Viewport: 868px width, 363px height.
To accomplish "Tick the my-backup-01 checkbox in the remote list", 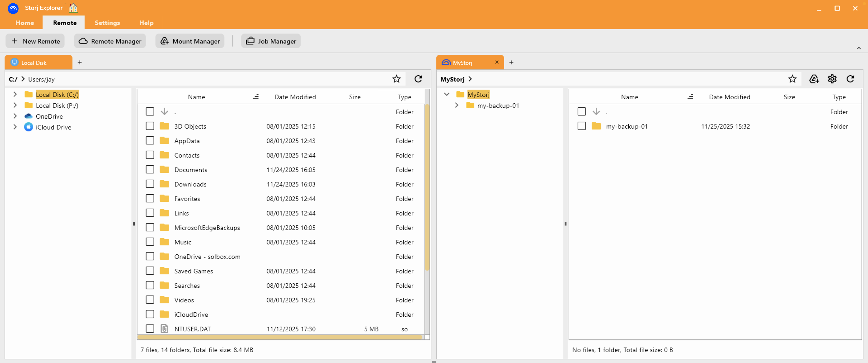I will click(x=582, y=126).
